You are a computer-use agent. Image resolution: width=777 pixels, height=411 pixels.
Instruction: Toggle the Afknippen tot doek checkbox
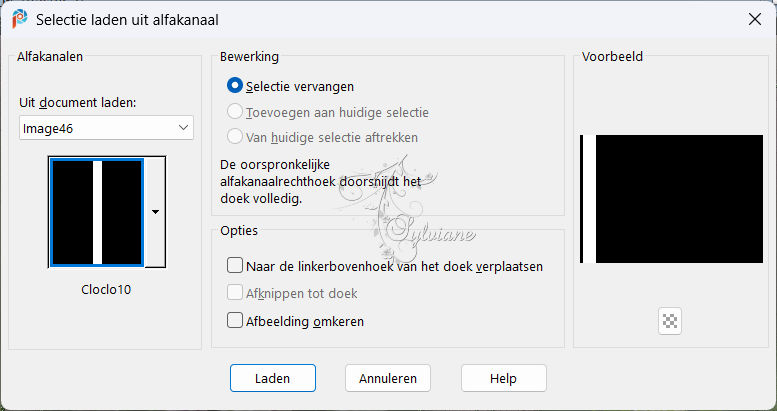[235, 293]
